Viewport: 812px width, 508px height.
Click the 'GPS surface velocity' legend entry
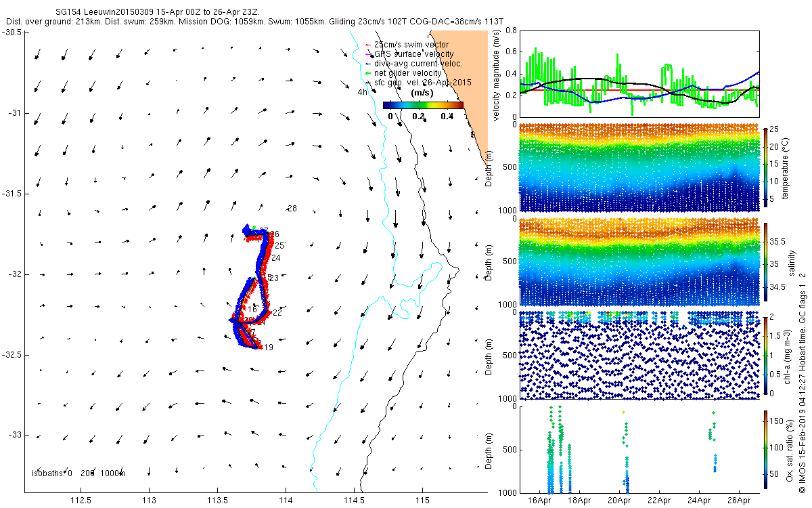coord(413,54)
